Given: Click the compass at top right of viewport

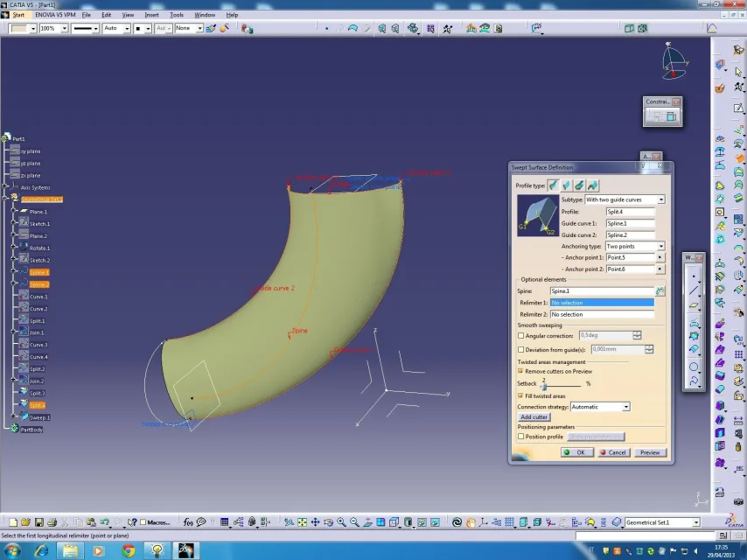Looking at the screenshot, I should [674, 61].
